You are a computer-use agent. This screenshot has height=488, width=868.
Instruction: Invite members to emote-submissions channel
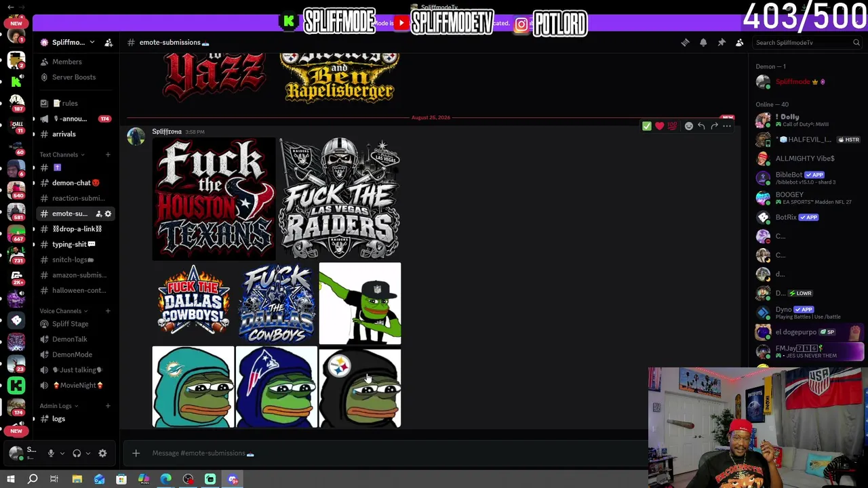click(x=98, y=214)
